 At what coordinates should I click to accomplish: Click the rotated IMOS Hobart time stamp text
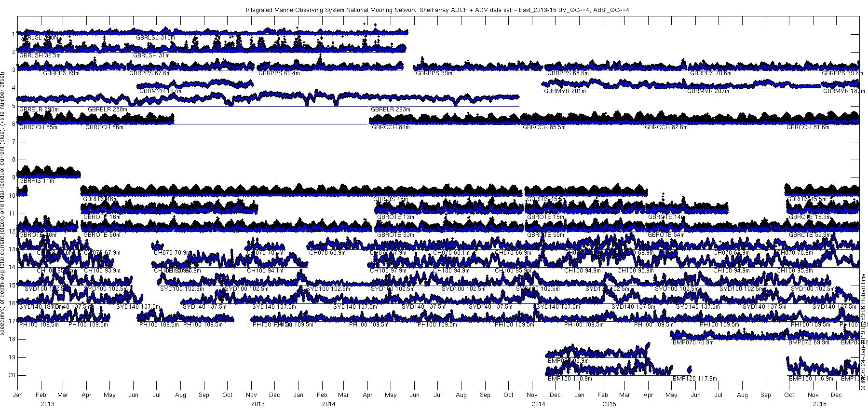click(x=863, y=332)
